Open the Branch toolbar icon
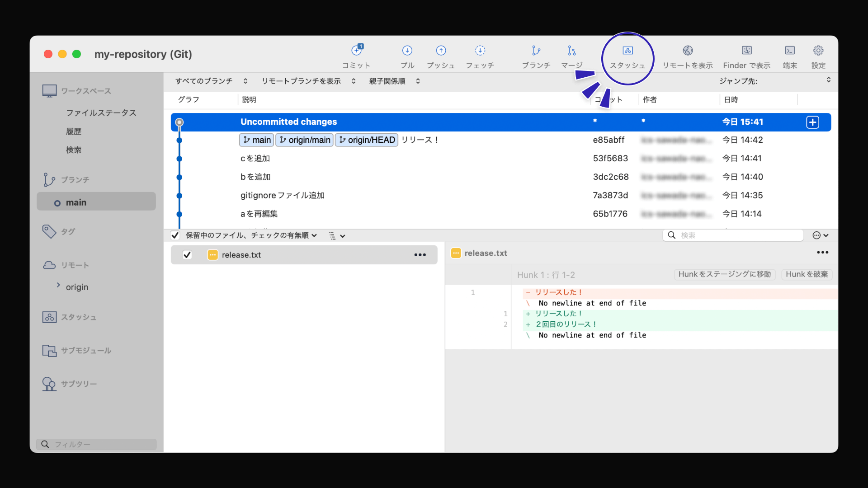The width and height of the screenshot is (868, 488). 536,50
